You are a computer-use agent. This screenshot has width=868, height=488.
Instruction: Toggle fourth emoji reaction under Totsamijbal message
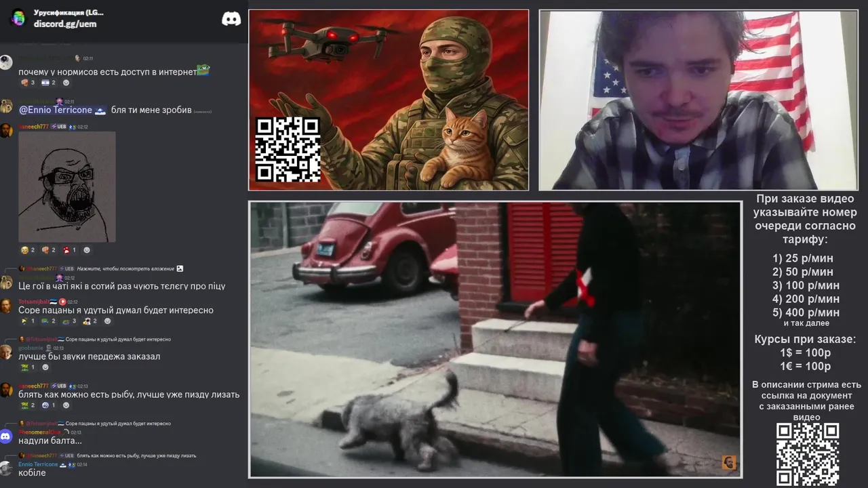click(x=91, y=321)
